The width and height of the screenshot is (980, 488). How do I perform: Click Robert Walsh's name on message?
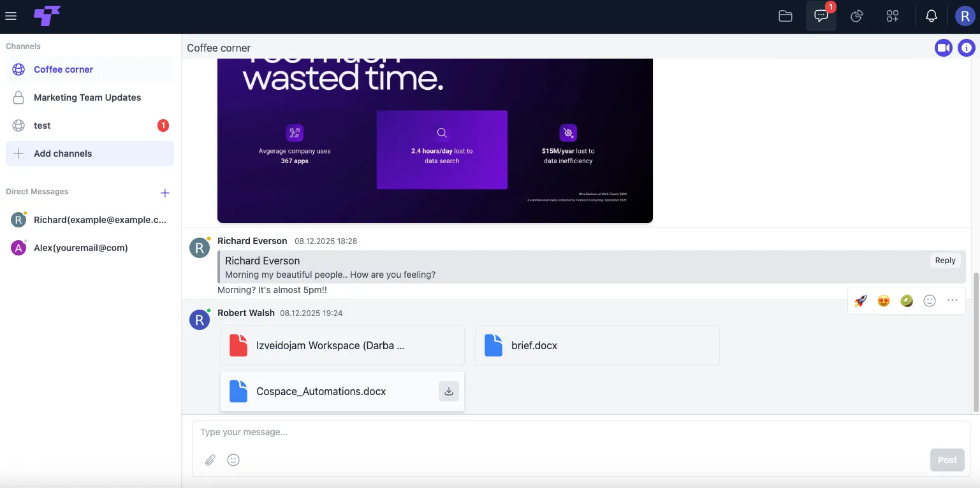tap(246, 313)
